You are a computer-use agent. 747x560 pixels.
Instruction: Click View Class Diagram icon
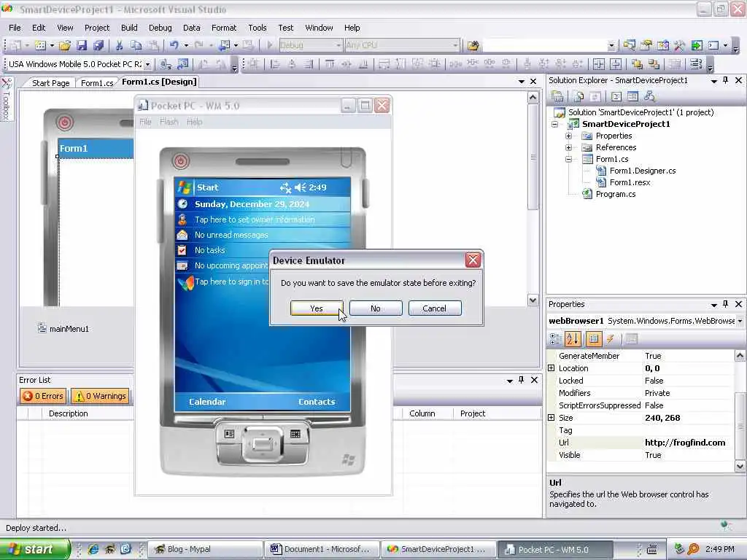[649, 97]
